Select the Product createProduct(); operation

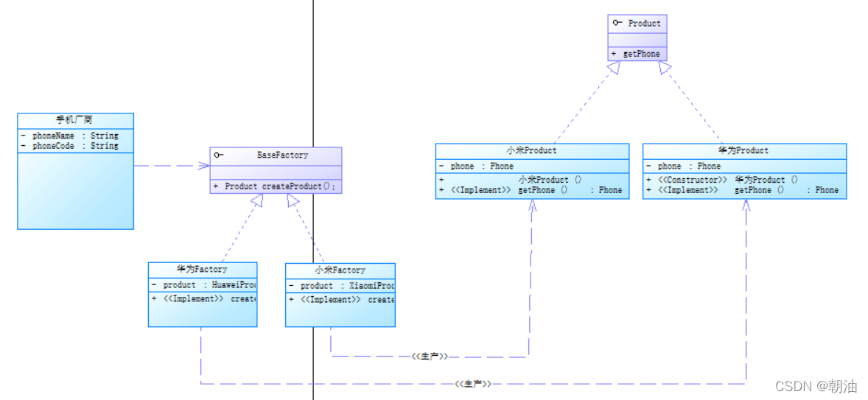click(276, 186)
